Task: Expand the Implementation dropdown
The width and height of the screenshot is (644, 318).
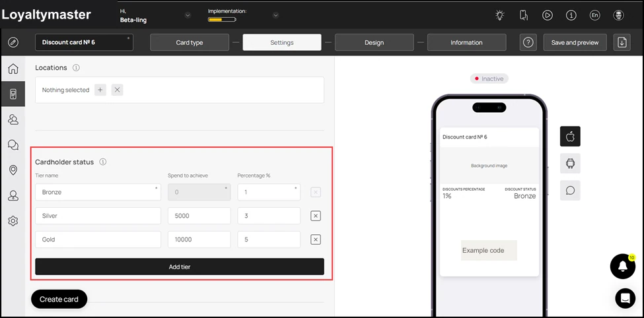Action: (275, 16)
